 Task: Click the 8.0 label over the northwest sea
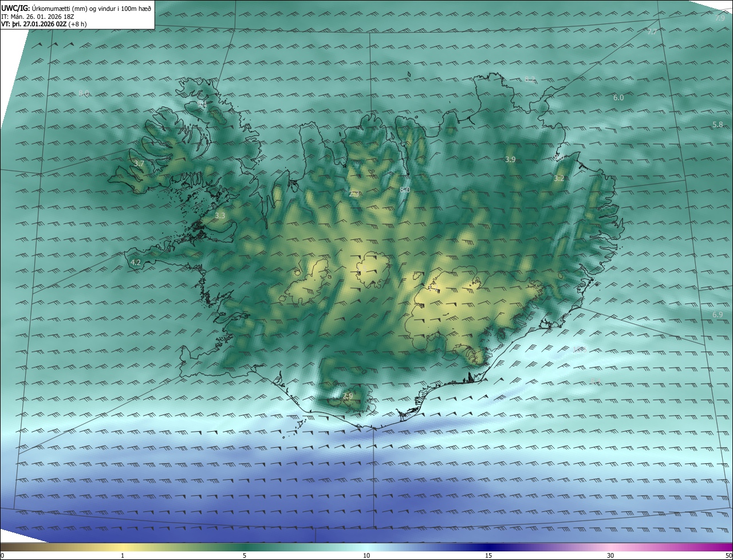click(84, 93)
